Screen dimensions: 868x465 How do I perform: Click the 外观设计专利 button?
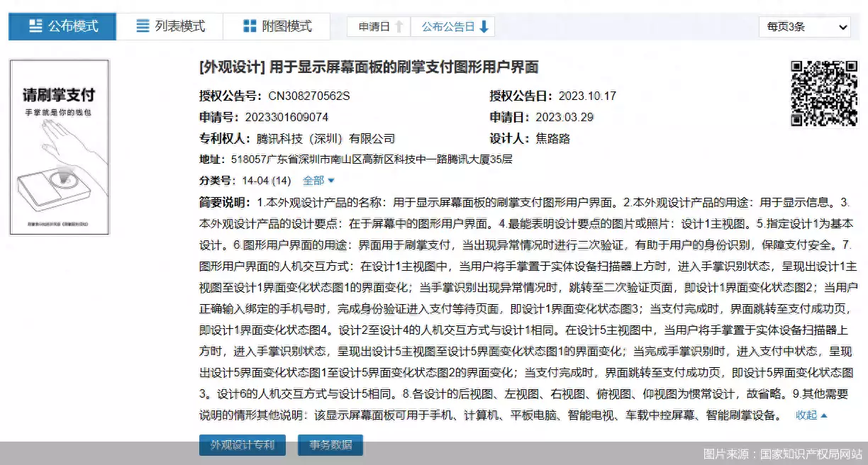243,445
